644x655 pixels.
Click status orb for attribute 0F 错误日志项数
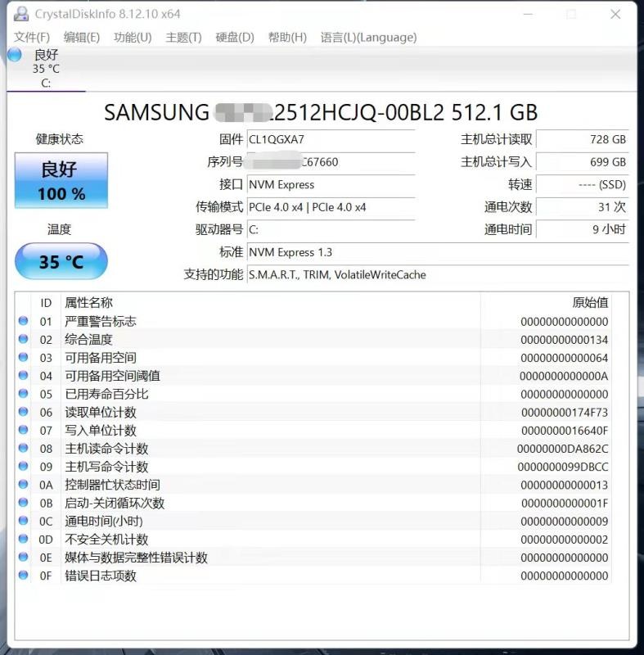24,576
